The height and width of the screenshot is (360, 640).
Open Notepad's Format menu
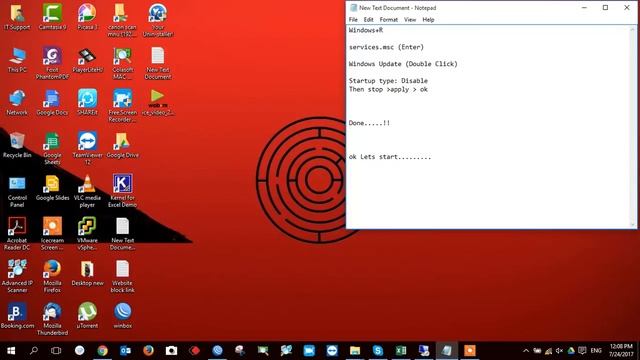[389, 20]
